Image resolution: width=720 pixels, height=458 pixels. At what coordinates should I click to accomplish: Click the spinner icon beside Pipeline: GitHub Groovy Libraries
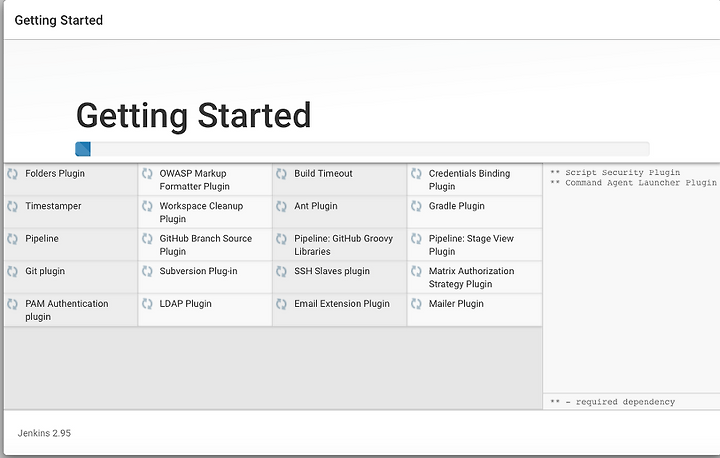281,239
